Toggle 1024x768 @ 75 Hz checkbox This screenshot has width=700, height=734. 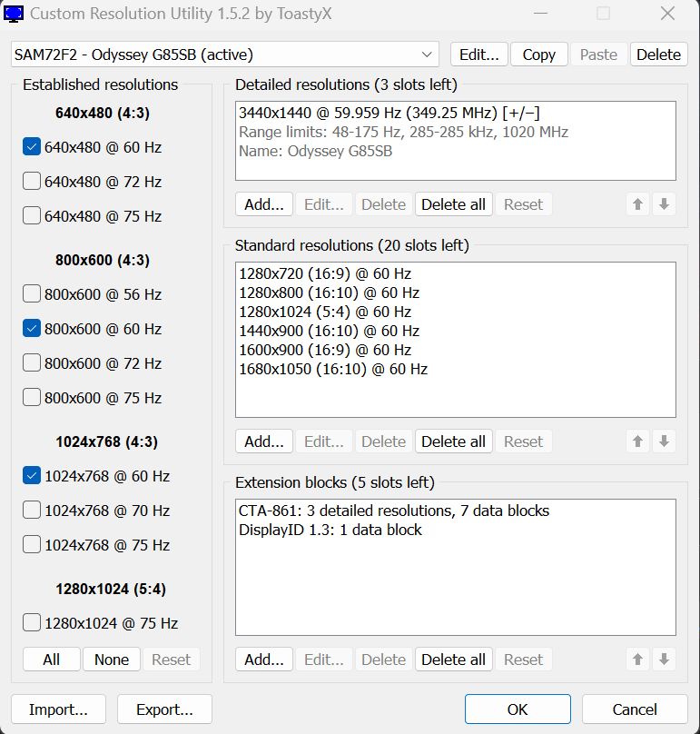point(32,545)
